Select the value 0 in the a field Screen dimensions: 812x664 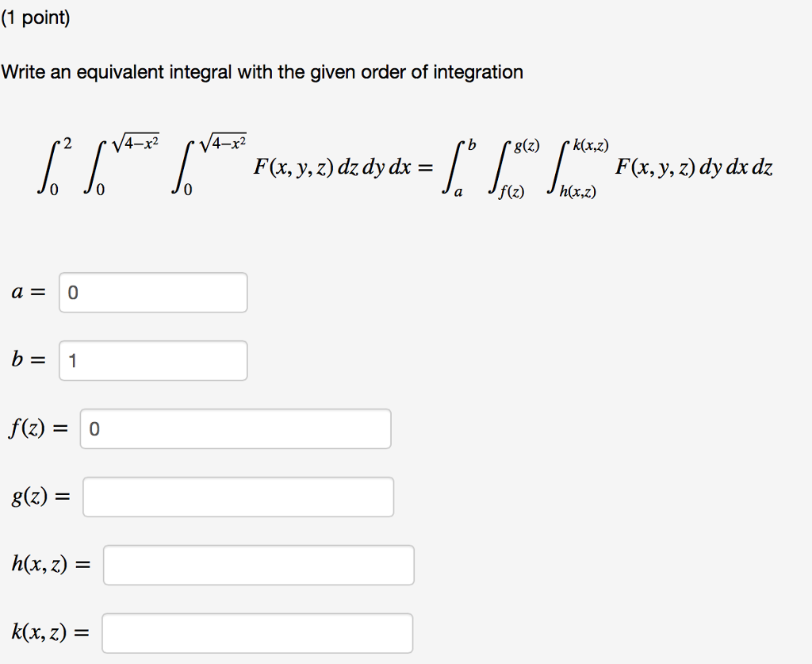click(74, 293)
